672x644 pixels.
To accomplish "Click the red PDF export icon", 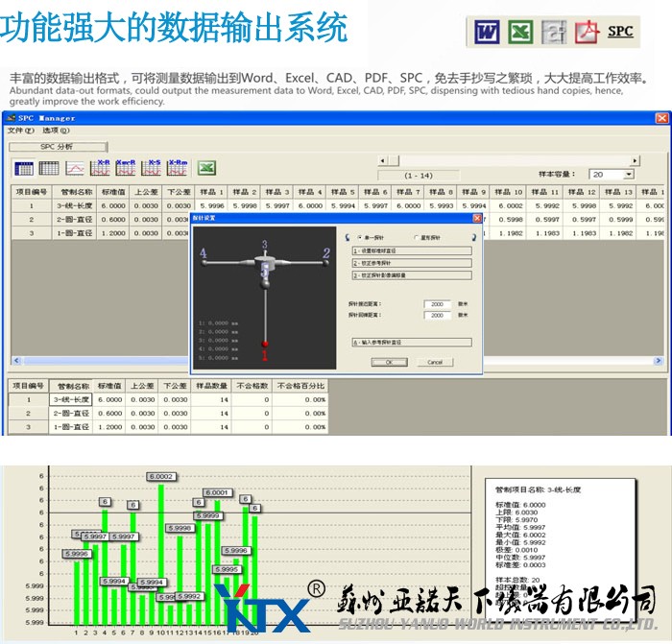I will click(x=587, y=32).
